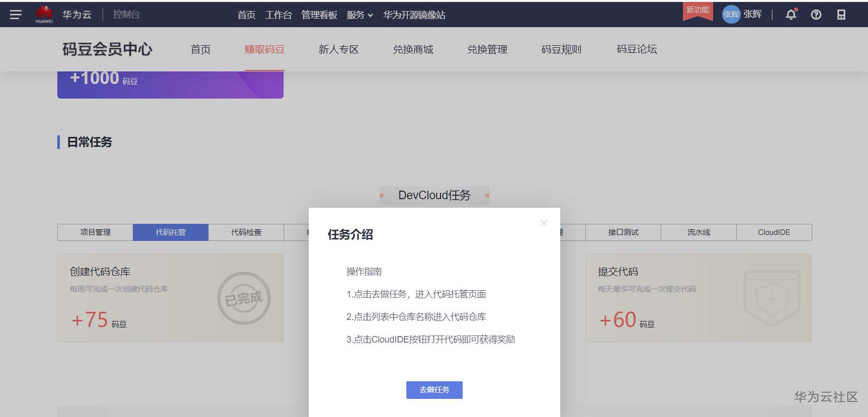Click 每周可完成一次创建代码仓库 description
The width and height of the screenshot is (868, 417).
tap(119, 289)
